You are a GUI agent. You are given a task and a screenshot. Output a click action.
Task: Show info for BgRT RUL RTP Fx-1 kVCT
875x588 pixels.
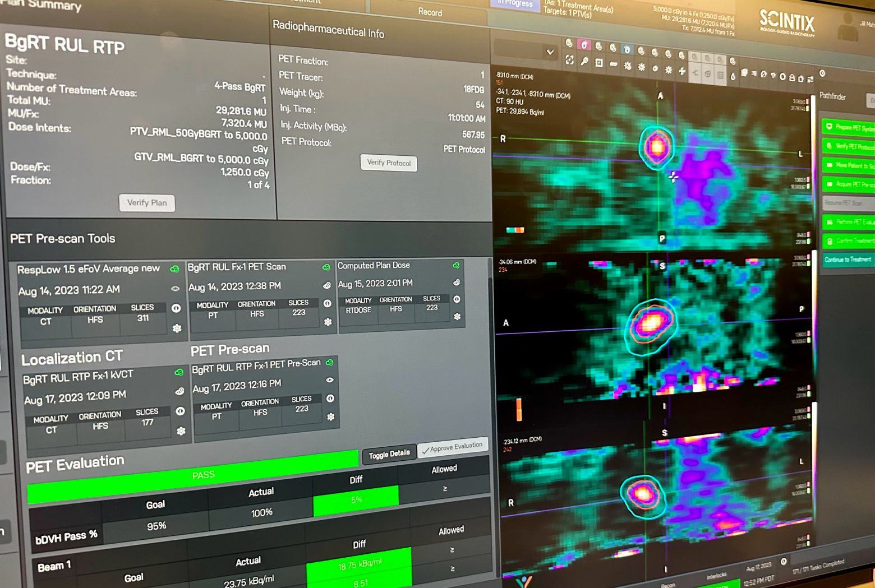click(180, 411)
